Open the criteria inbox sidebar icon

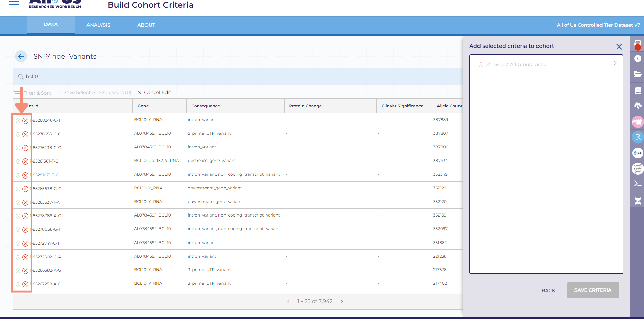coord(638,44)
